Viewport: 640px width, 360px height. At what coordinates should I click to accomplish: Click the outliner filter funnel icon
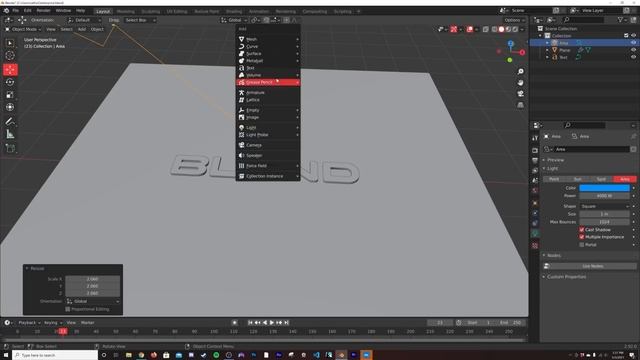click(620, 20)
